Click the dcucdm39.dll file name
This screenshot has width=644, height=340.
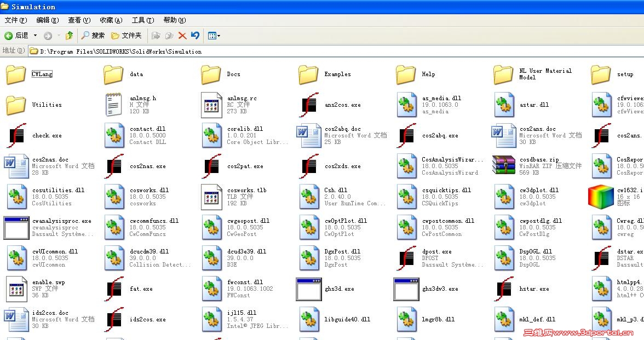tap(149, 251)
